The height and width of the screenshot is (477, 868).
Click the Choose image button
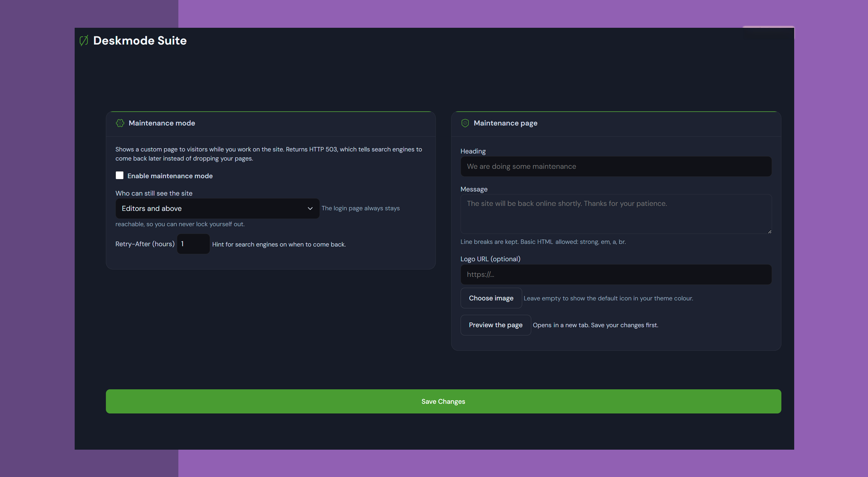pyautogui.click(x=491, y=298)
